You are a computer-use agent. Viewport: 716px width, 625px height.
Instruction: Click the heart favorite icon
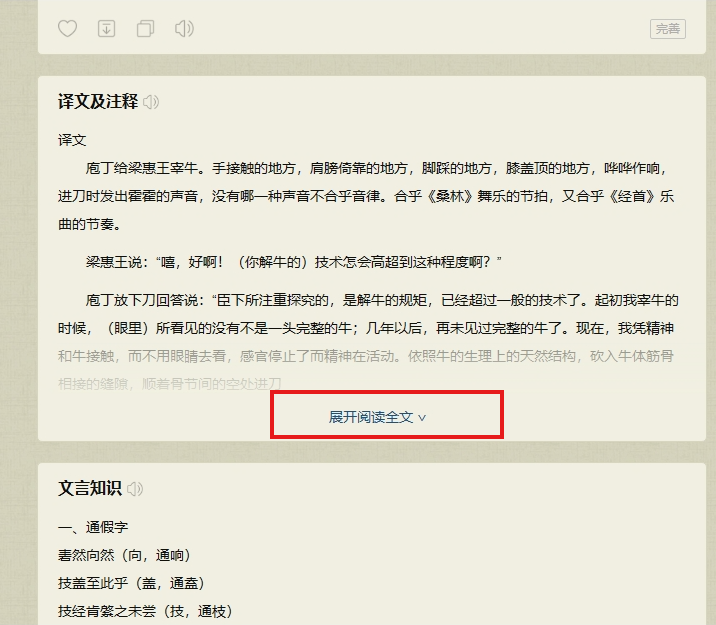(x=67, y=29)
